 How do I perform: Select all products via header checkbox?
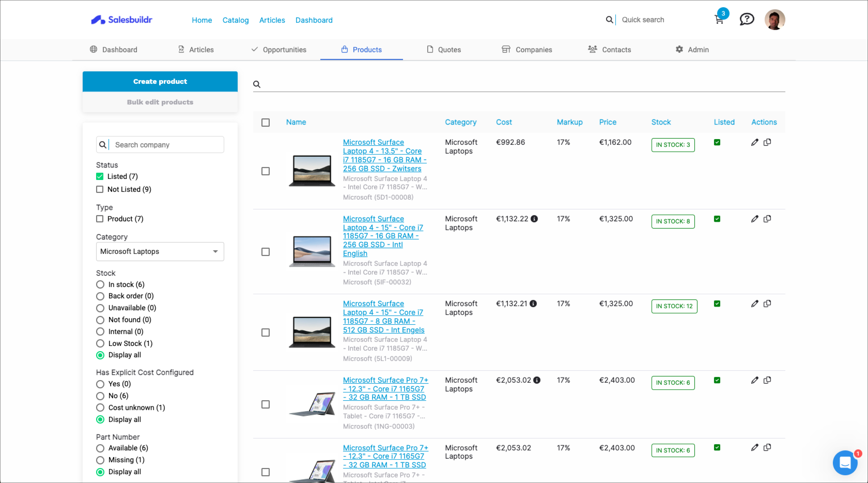click(x=265, y=123)
